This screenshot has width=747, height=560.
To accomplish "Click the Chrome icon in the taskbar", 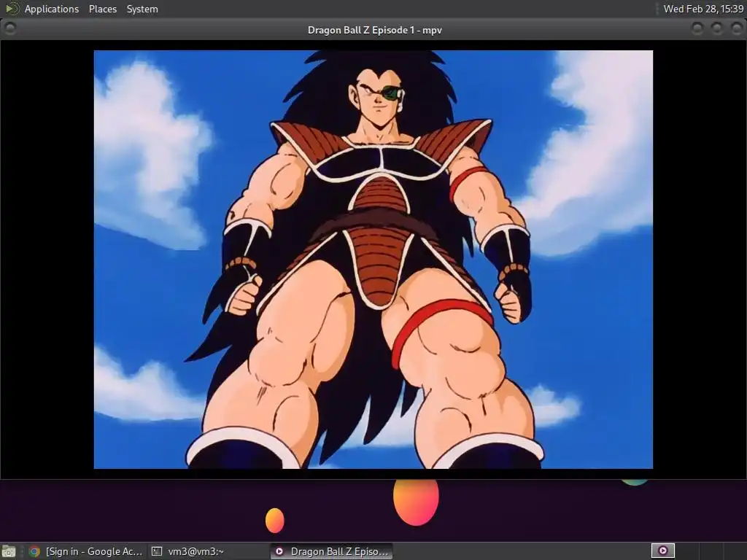I will tap(34, 551).
